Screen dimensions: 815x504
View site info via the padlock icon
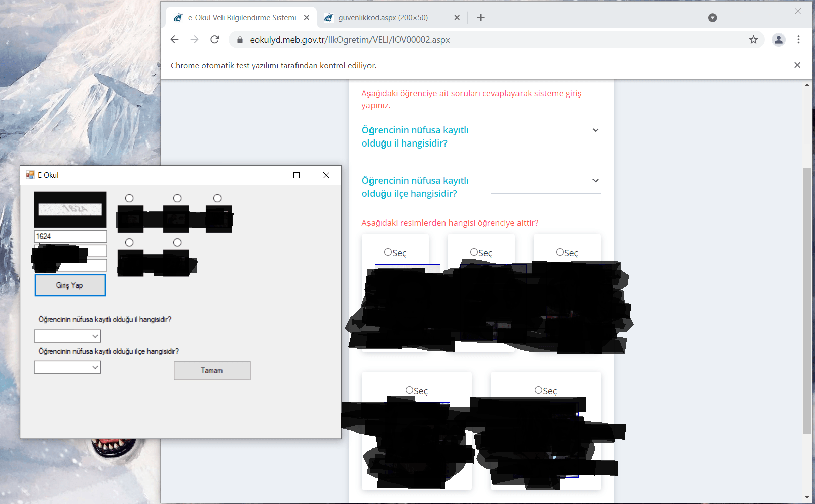coord(240,40)
